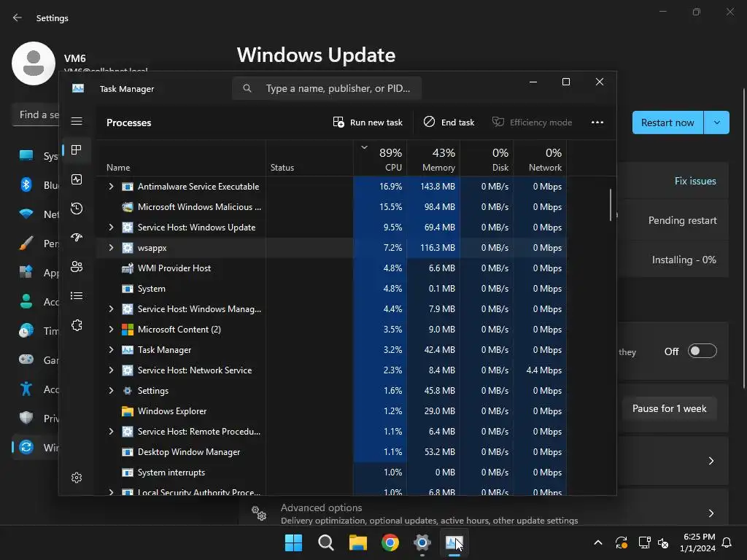Expand Antimalware Service Executable process
The image size is (747, 560).
(111, 186)
